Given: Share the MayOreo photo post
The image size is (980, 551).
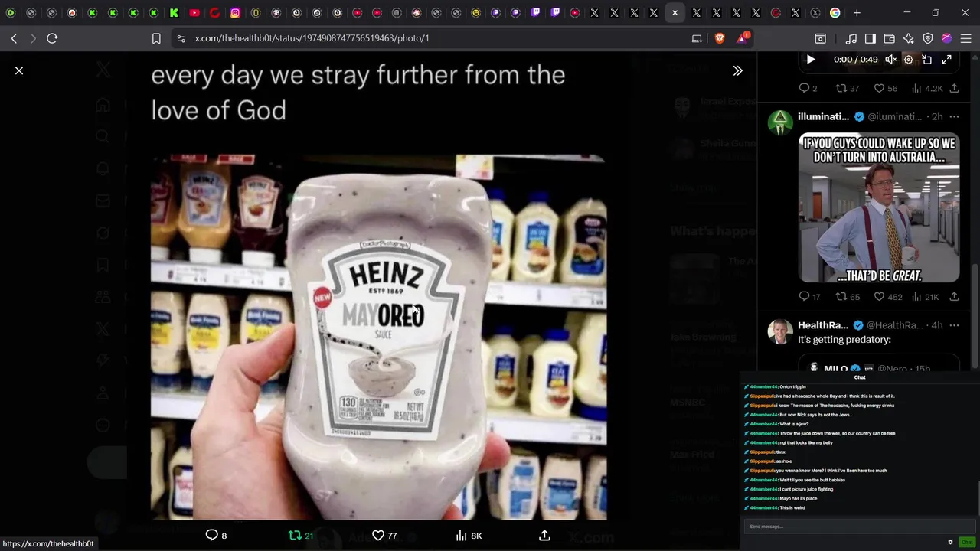Looking at the screenshot, I should coord(544,536).
